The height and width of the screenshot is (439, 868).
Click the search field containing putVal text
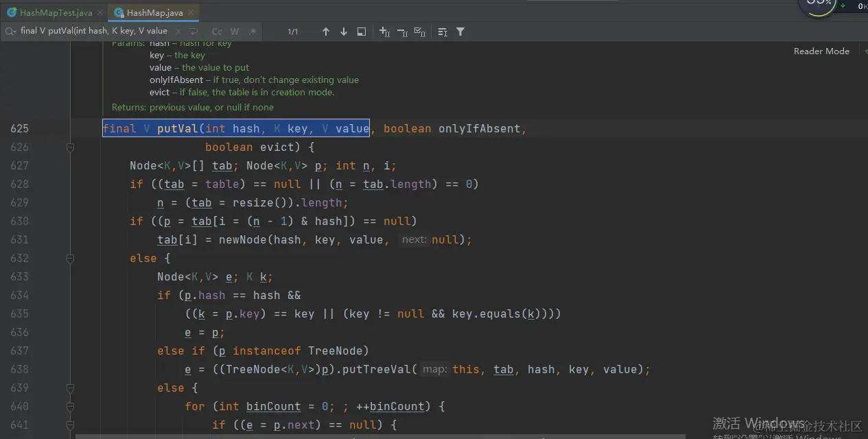point(94,31)
